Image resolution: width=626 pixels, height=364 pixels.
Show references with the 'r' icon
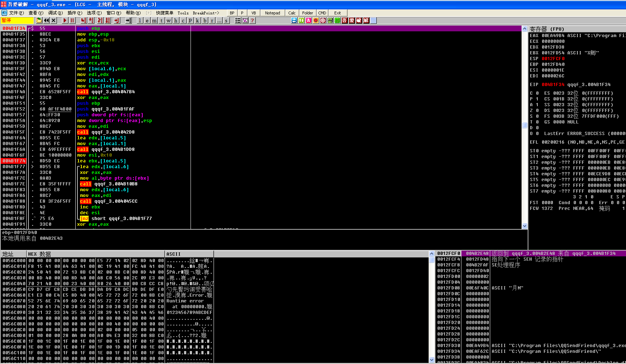coord(212,21)
